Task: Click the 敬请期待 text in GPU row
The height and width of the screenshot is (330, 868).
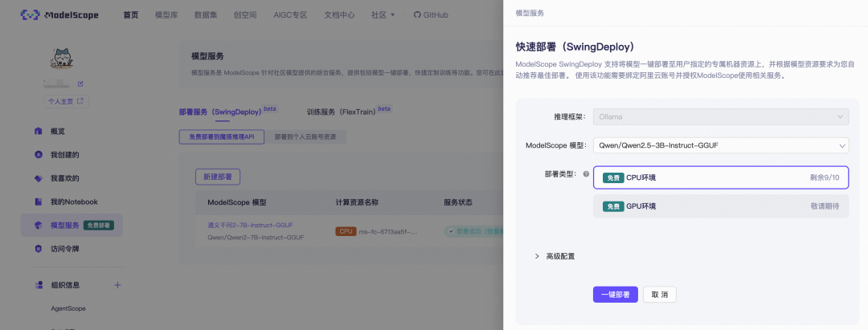Action: point(825,206)
